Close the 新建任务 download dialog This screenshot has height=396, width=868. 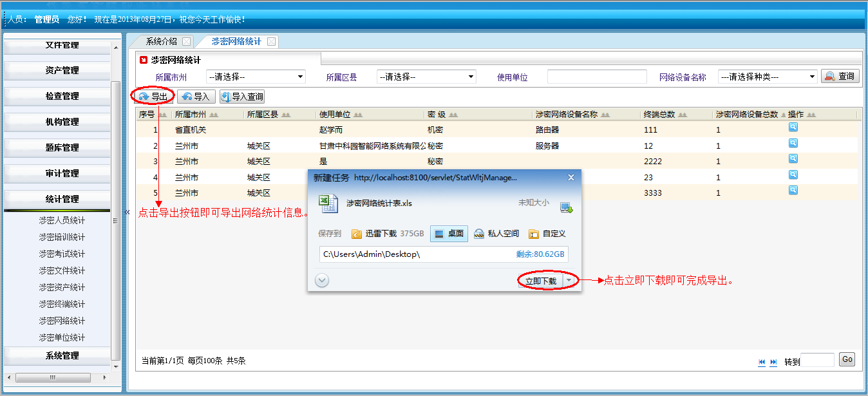point(571,178)
